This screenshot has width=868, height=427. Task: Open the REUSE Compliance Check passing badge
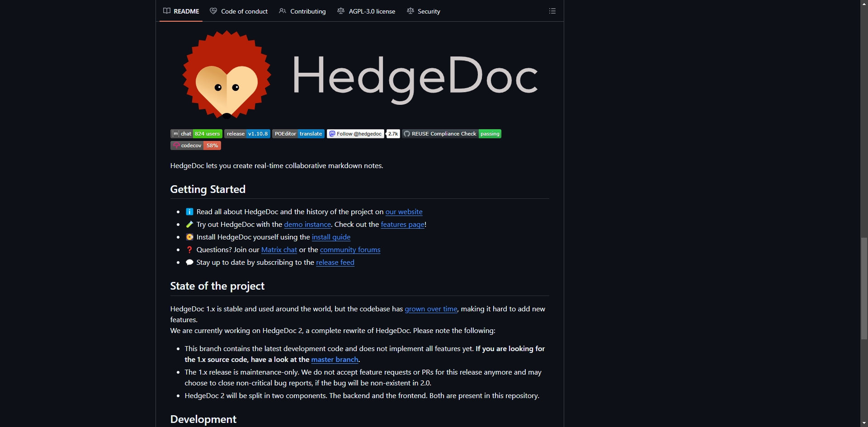(x=452, y=134)
